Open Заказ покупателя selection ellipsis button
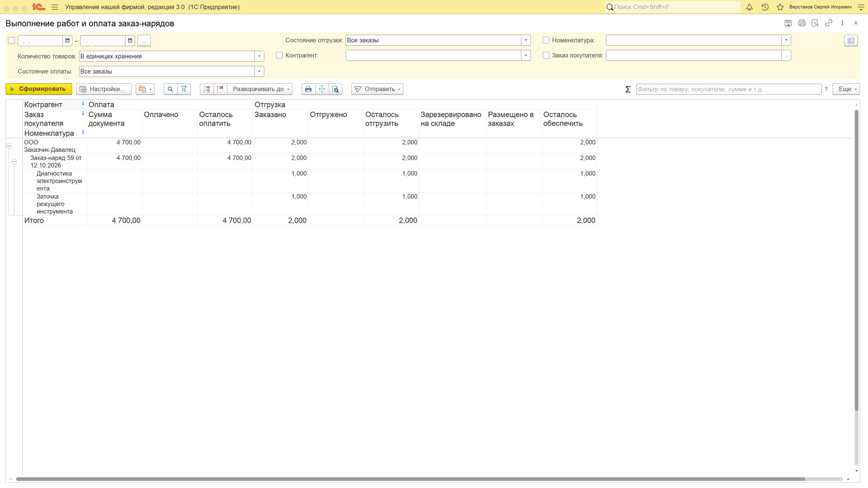Viewport: 868px width, 488px height. point(786,55)
